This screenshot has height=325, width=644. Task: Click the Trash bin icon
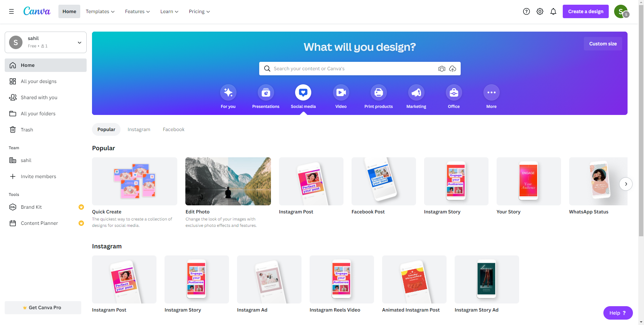13,130
